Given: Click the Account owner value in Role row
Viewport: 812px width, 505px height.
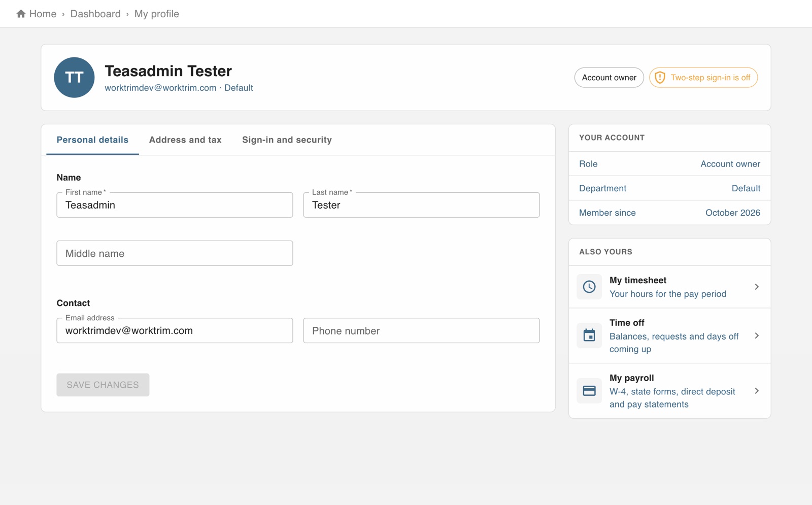Looking at the screenshot, I should 730,164.
